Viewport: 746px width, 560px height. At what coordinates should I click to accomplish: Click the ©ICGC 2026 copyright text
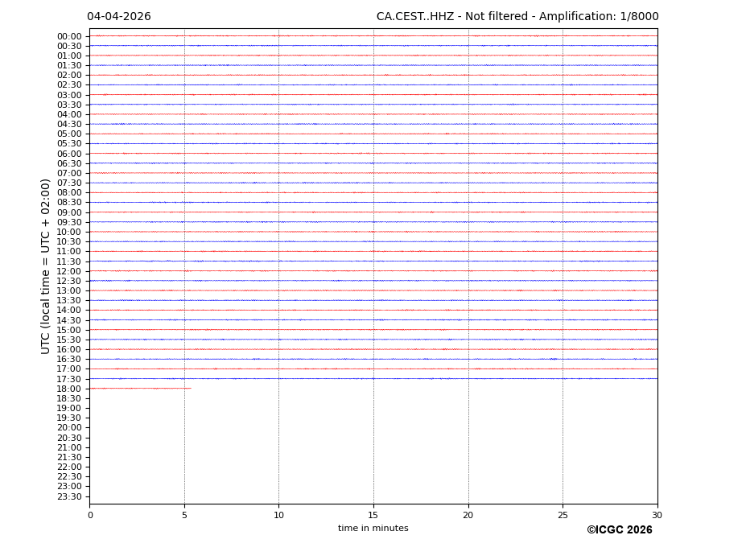point(619,530)
